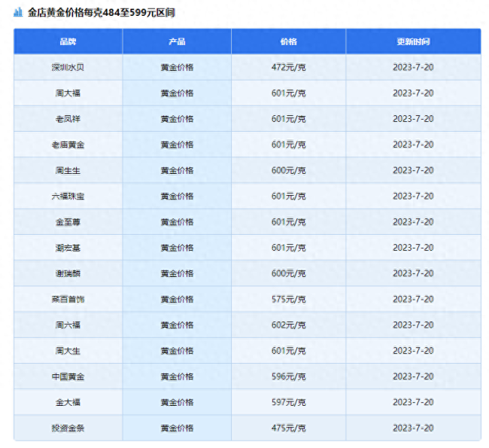Select the 2023-7-20 date in 投资金条 row

tap(413, 428)
